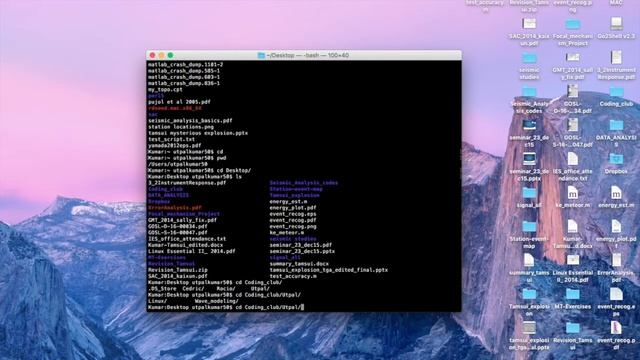640x360 pixels.
Task: Click Rocio/ in Terminal completion list
Action: (x=226, y=289)
